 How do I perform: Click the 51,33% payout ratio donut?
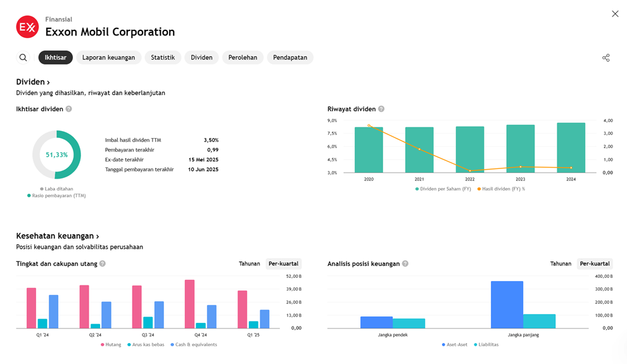pos(56,154)
